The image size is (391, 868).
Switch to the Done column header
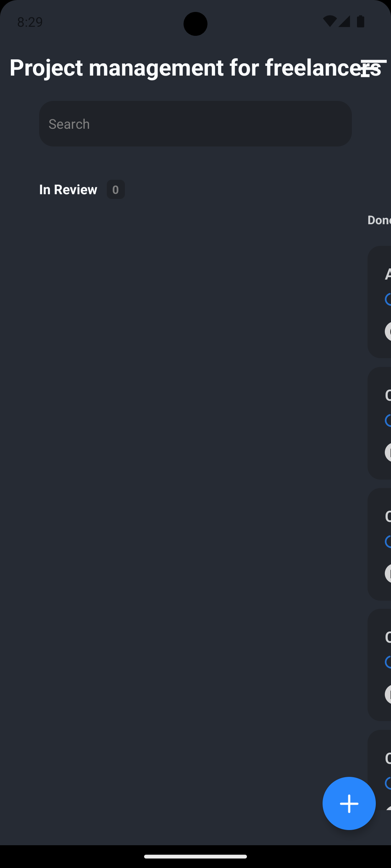tap(379, 220)
